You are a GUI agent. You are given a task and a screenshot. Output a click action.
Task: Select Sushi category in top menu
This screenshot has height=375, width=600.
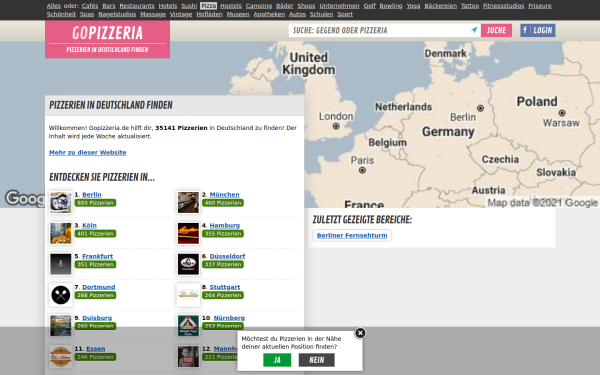tap(189, 6)
